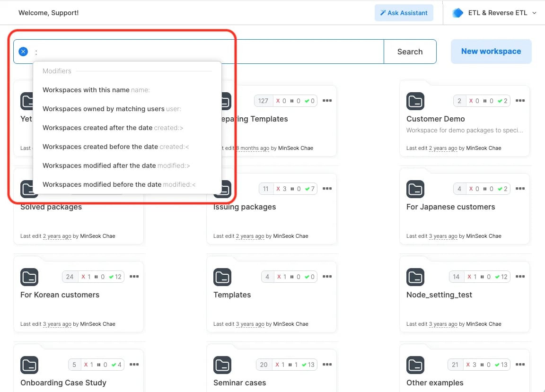The image size is (545, 392).
Task: Click the 'Welcome, Support!' greeting text
Action: (48, 13)
